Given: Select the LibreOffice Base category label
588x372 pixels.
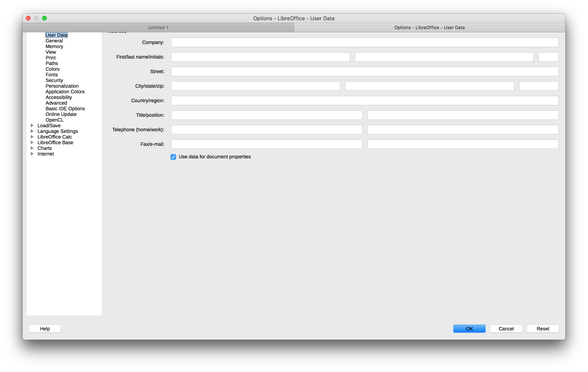Looking at the screenshot, I should pos(56,142).
